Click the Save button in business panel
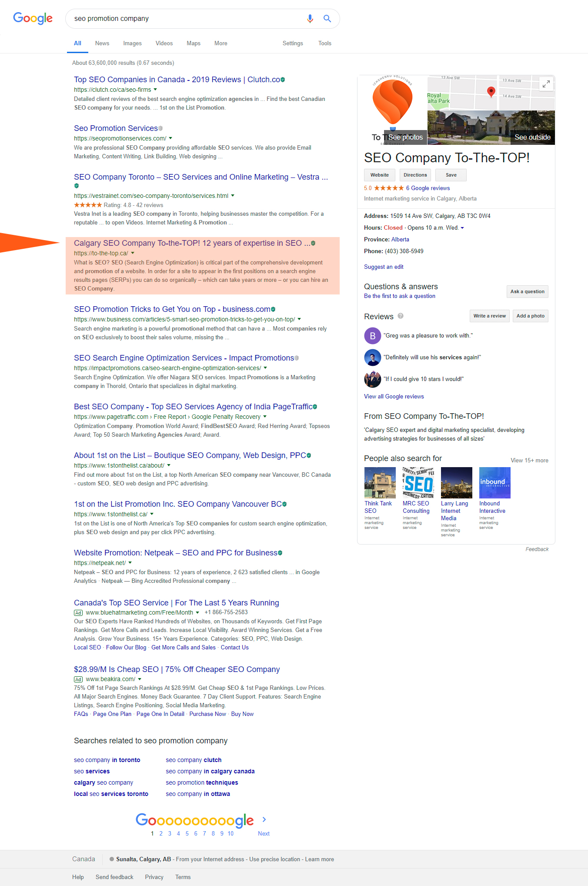Image resolution: width=588 pixels, height=886 pixels. tap(451, 175)
